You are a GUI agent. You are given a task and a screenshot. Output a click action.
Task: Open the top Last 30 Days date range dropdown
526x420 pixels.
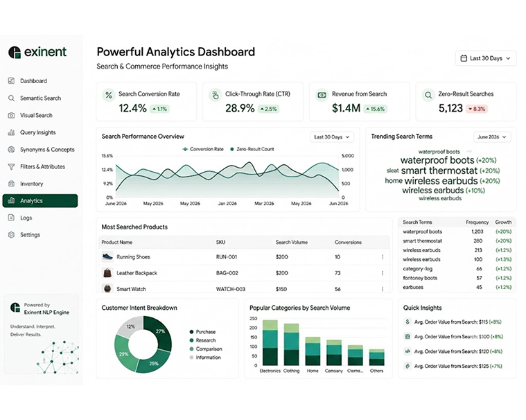tap(485, 58)
